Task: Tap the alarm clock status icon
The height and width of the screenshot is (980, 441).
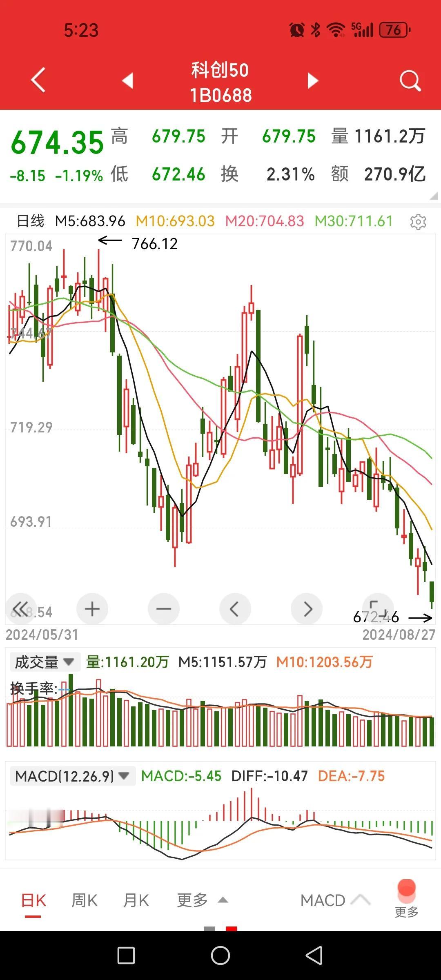Action: 297,30
